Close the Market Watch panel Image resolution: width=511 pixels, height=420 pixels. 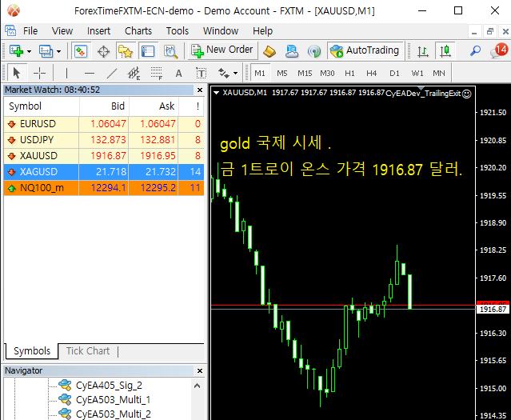pyautogui.click(x=200, y=90)
